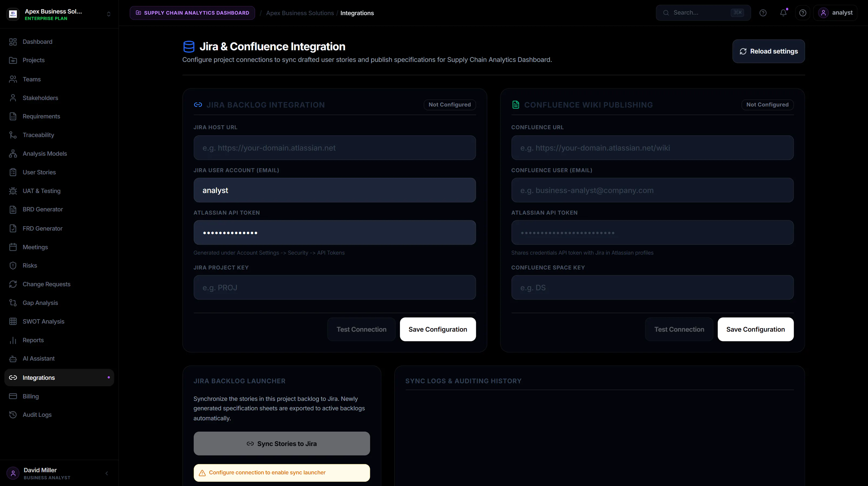
Task: Focus the Confluence Atlassian API Token field
Action: tap(652, 232)
